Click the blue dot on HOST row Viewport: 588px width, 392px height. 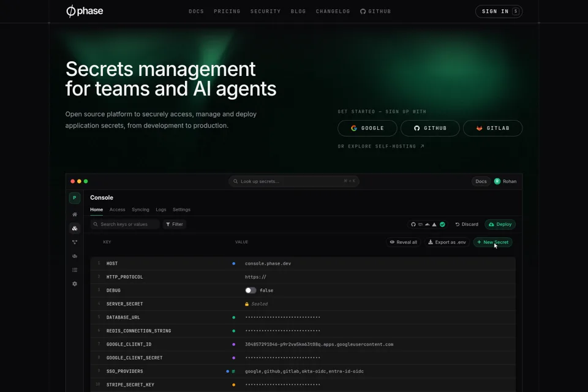(233, 263)
